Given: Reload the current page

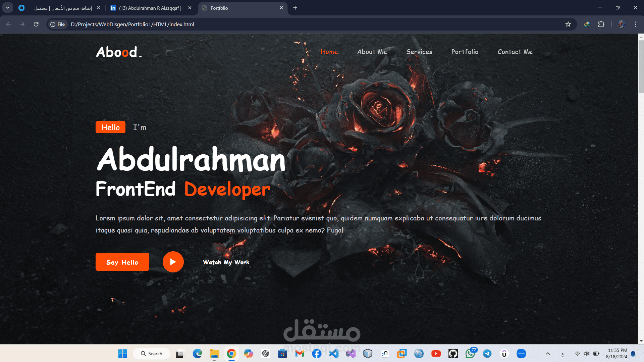Looking at the screenshot, I should [x=36, y=24].
